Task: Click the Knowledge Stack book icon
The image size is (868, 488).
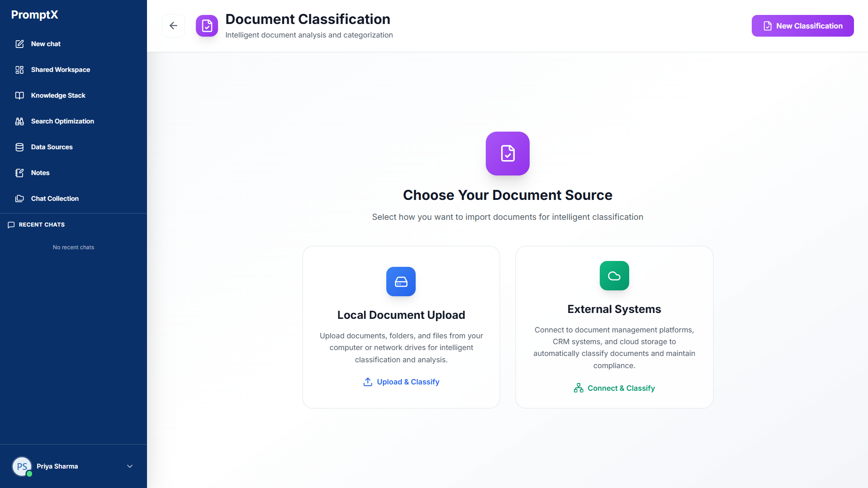Action: click(x=19, y=95)
